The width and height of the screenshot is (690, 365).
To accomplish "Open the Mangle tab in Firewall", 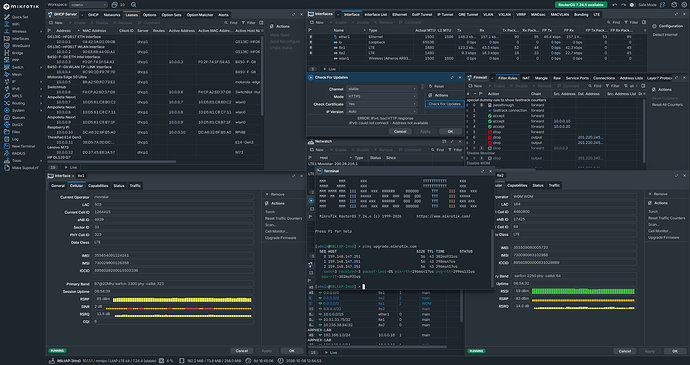I will (x=541, y=78).
